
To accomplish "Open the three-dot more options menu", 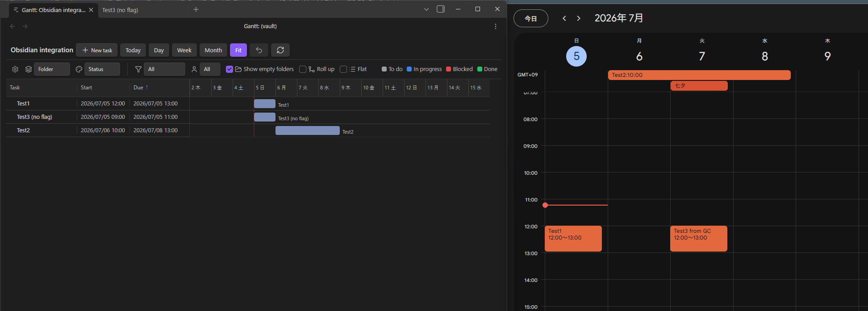I will (x=496, y=26).
